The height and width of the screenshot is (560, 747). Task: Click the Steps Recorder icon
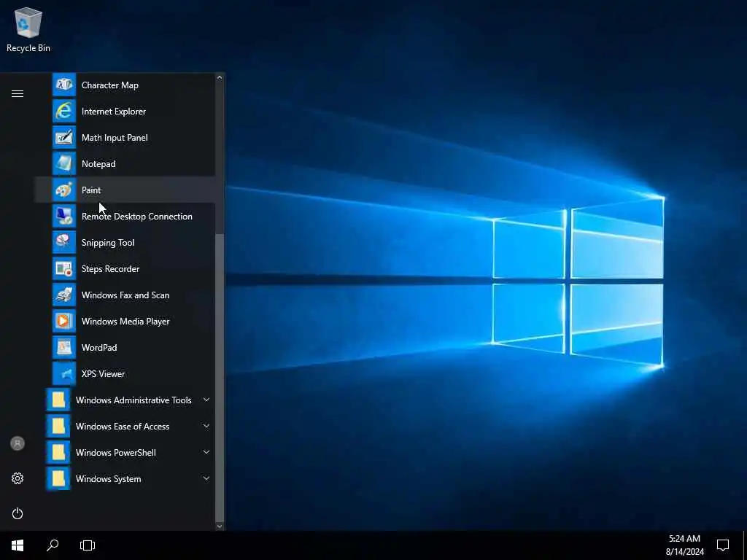coord(64,268)
